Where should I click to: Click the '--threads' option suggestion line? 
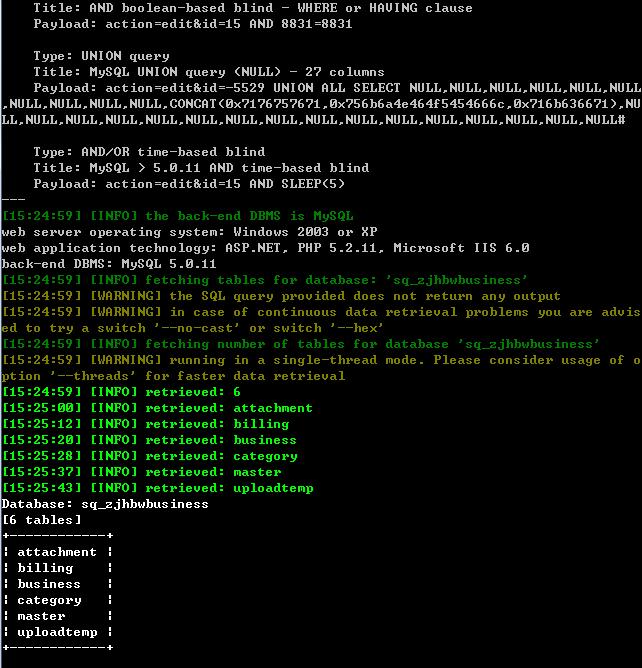pyautogui.click(x=173, y=376)
